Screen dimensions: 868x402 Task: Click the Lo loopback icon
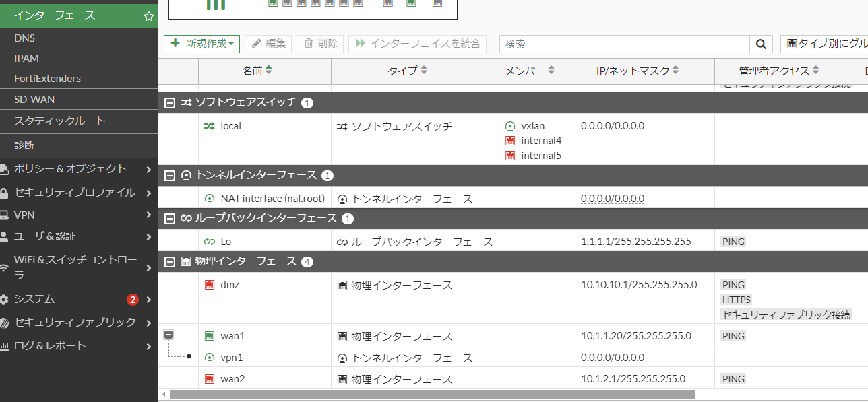point(209,242)
